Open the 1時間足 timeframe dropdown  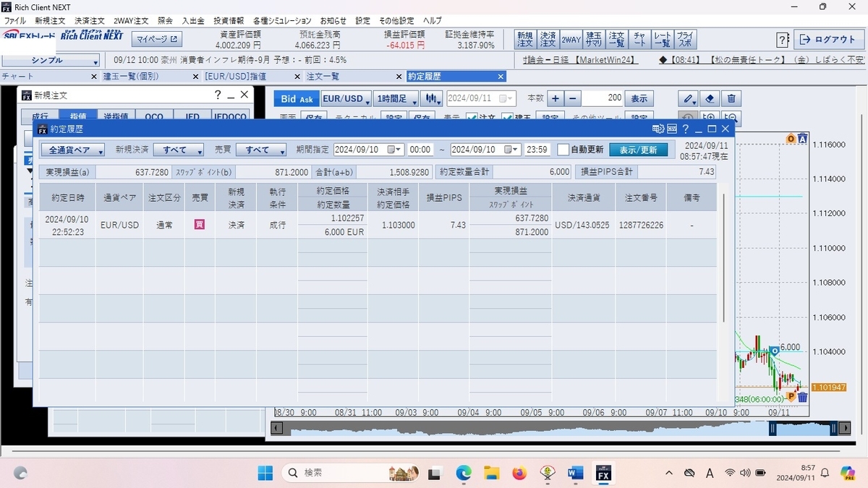pyautogui.click(x=396, y=98)
